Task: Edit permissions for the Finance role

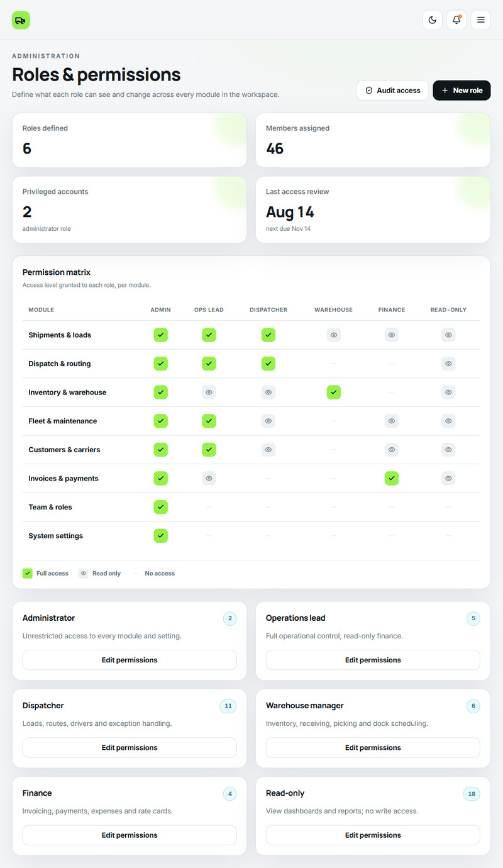Action: (130, 835)
